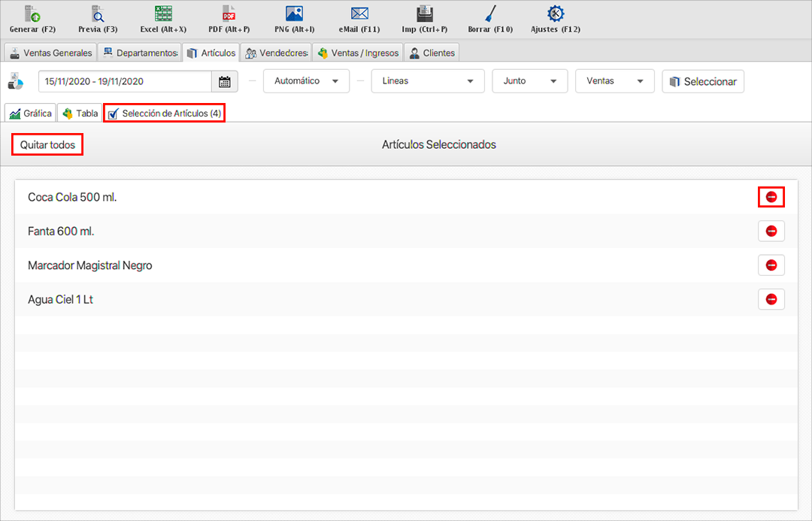Open the Lineas chart type dropdown
Viewport: 812px width, 521px height.
[427, 81]
